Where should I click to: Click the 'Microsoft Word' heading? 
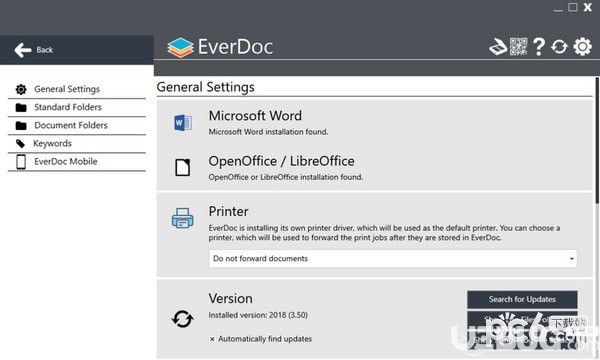[x=255, y=116]
